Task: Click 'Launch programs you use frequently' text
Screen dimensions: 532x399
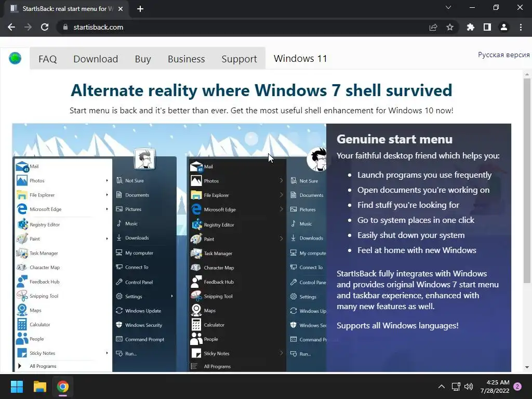Action: [424, 175]
